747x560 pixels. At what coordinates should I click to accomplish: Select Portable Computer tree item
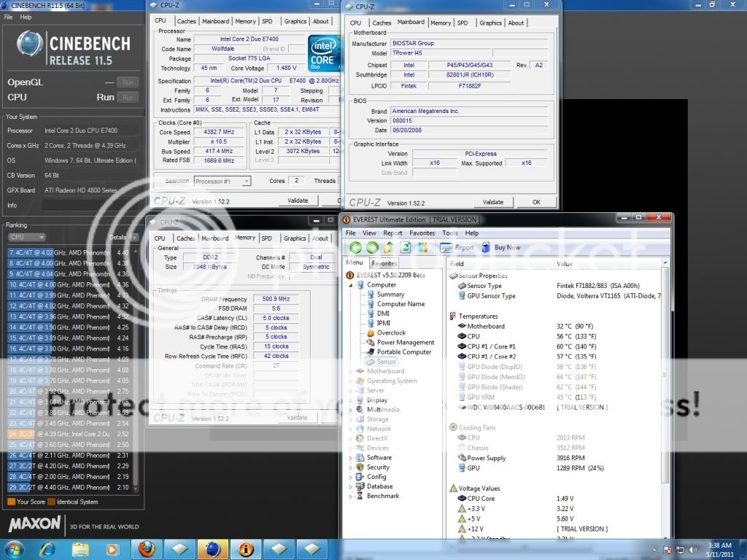[404, 352]
